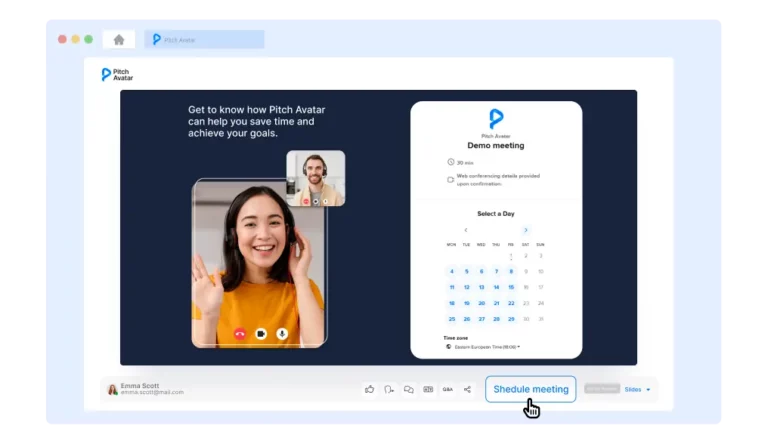Toggle the microphone icon on the video call

282,334
